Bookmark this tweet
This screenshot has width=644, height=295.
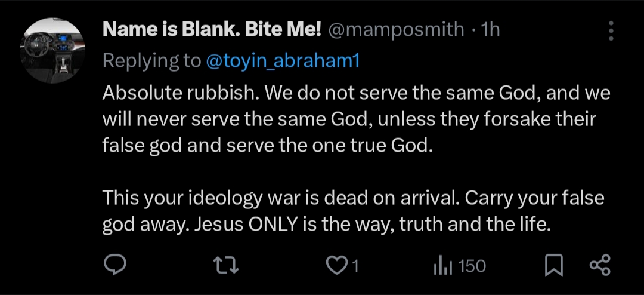click(554, 266)
